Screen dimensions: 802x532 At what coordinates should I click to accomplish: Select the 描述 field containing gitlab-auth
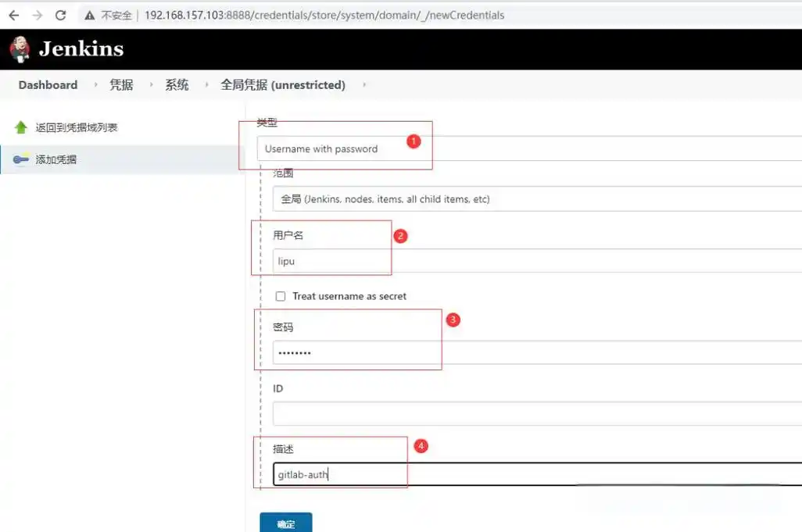tap(352, 474)
